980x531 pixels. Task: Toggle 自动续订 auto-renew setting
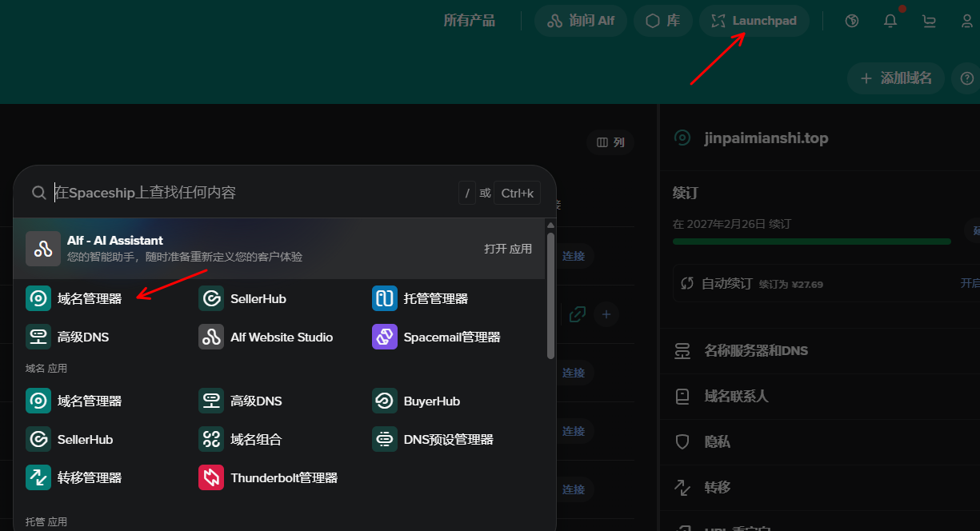[x=969, y=283]
